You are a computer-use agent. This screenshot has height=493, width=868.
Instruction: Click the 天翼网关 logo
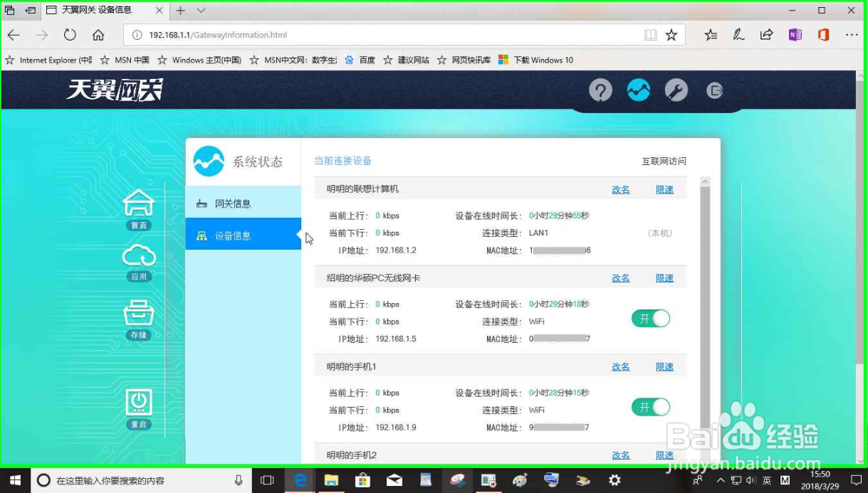point(115,90)
